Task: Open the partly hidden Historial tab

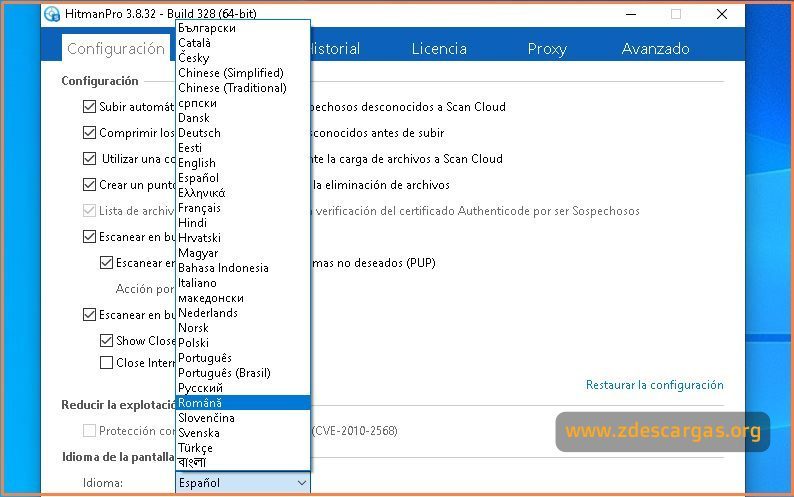Action: point(335,49)
